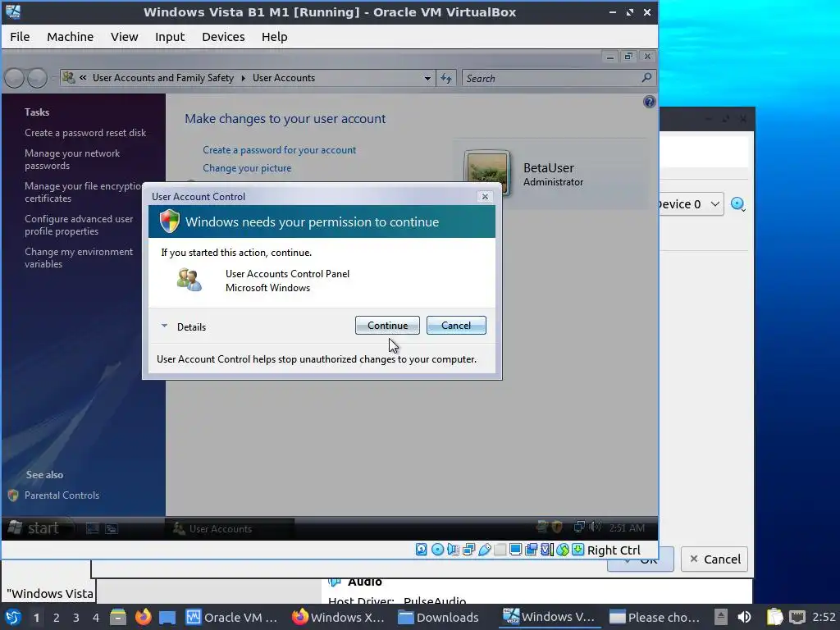Switch to the Windows X... Firefox taskbar entry

[338, 617]
